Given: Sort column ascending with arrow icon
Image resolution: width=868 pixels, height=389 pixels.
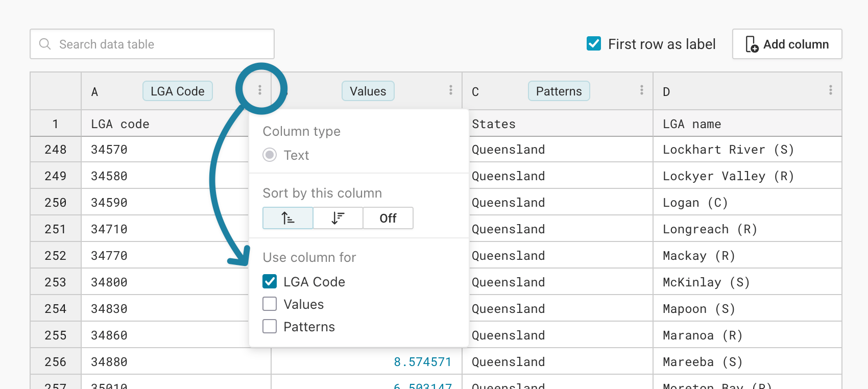Looking at the screenshot, I should [288, 218].
